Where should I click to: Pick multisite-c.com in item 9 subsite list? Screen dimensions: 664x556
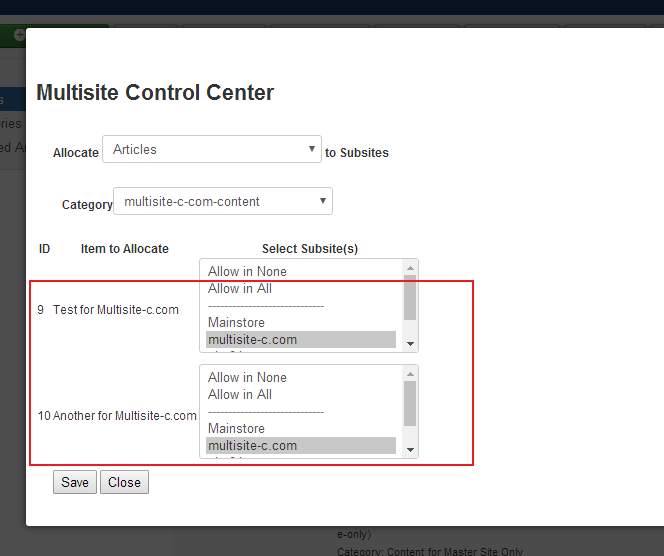pyautogui.click(x=252, y=340)
